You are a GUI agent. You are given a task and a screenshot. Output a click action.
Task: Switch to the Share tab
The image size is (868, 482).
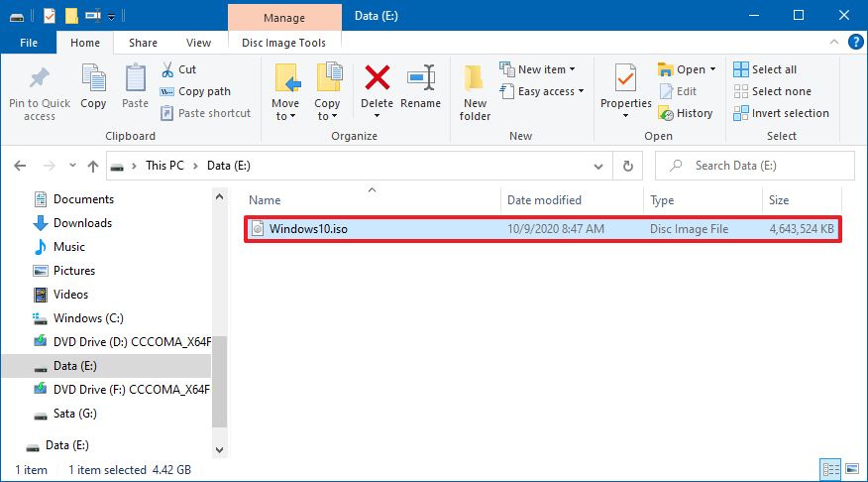pos(143,43)
